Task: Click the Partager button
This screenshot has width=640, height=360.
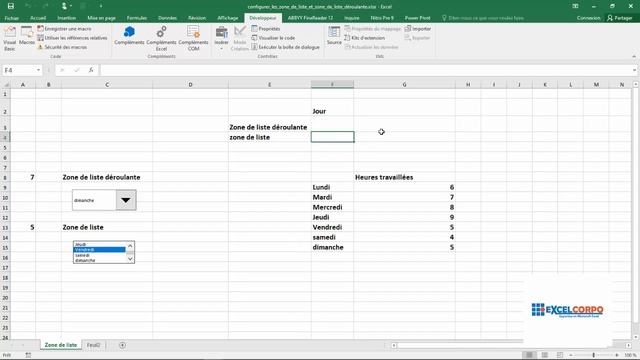Action: (x=620, y=18)
